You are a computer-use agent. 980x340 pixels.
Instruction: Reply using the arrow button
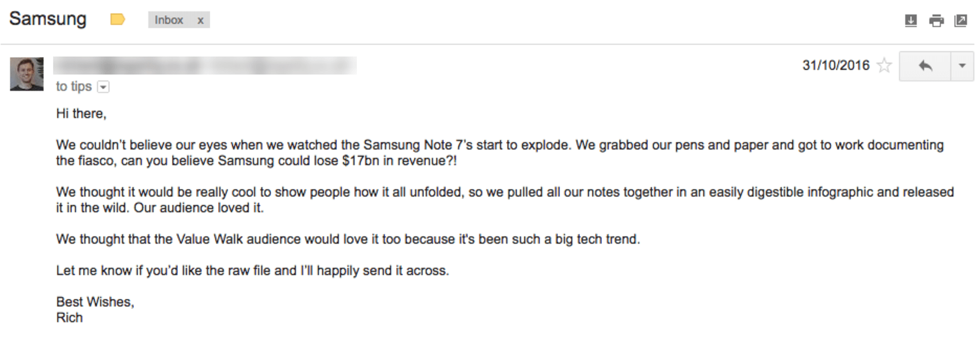pos(925,66)
